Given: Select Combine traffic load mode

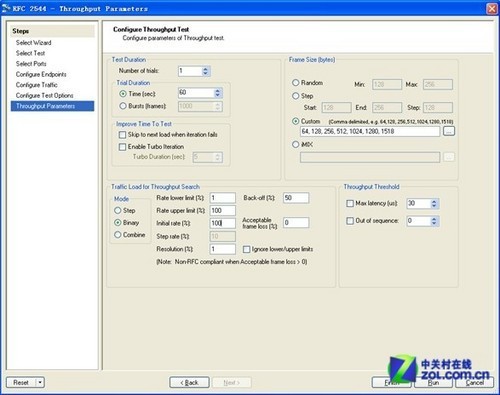Looking at the screenshot, I should click(x=117, y=235).
